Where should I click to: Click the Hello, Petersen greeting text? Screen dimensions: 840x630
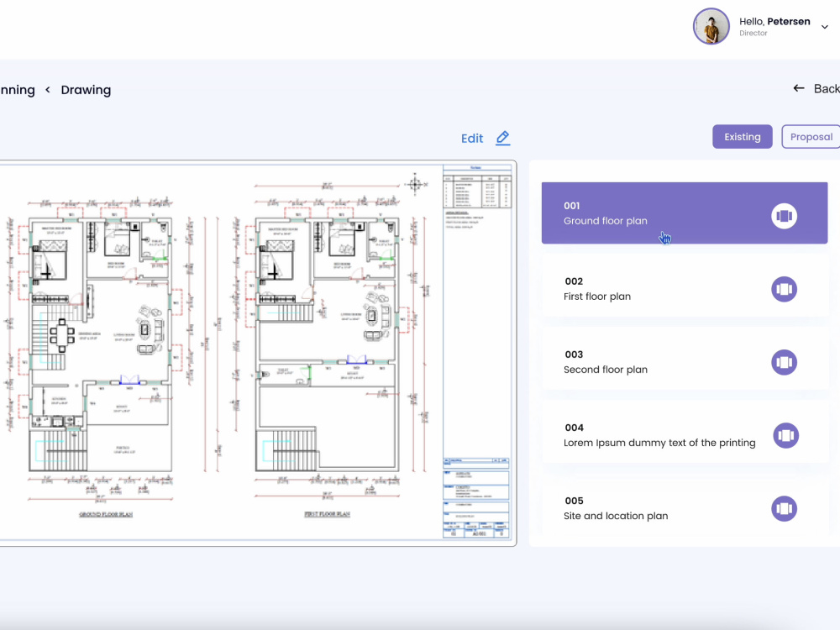pyautogui.click(x=774, y=22)
